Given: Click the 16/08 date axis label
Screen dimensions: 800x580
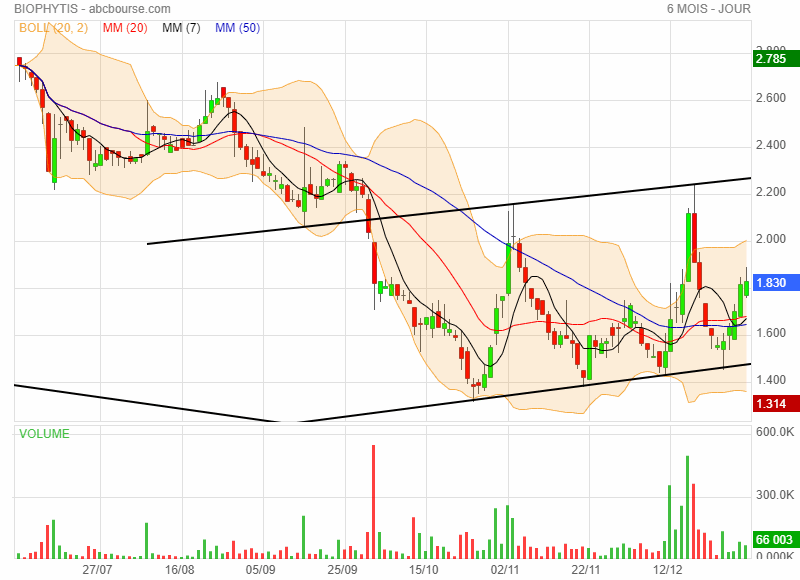Looking at the screenshot, I should [180, 569].
